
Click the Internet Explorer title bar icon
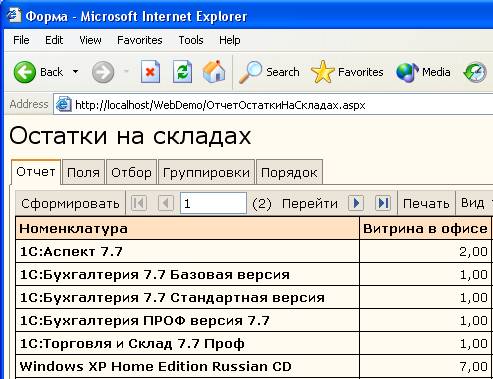click(13, 15)
